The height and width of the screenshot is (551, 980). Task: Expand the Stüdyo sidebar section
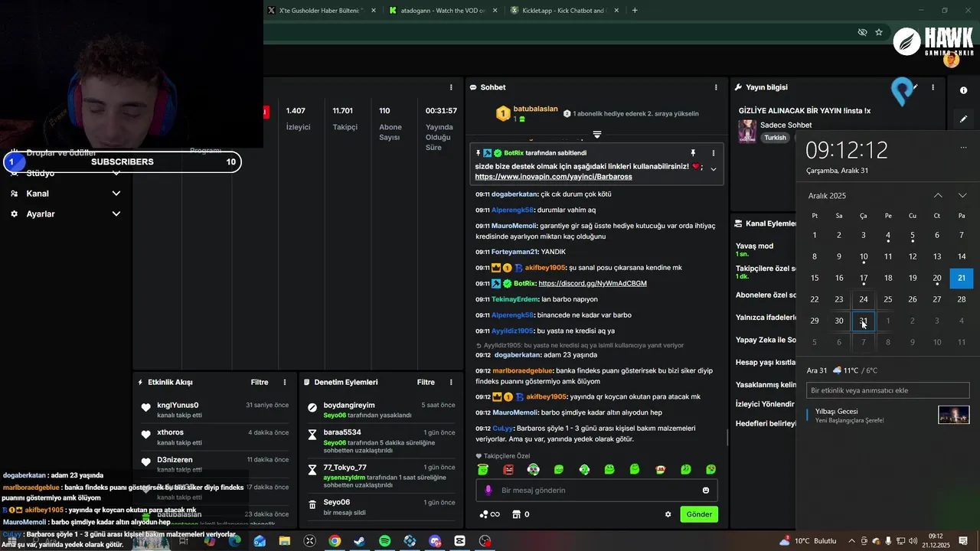click(x=65, y=173)
